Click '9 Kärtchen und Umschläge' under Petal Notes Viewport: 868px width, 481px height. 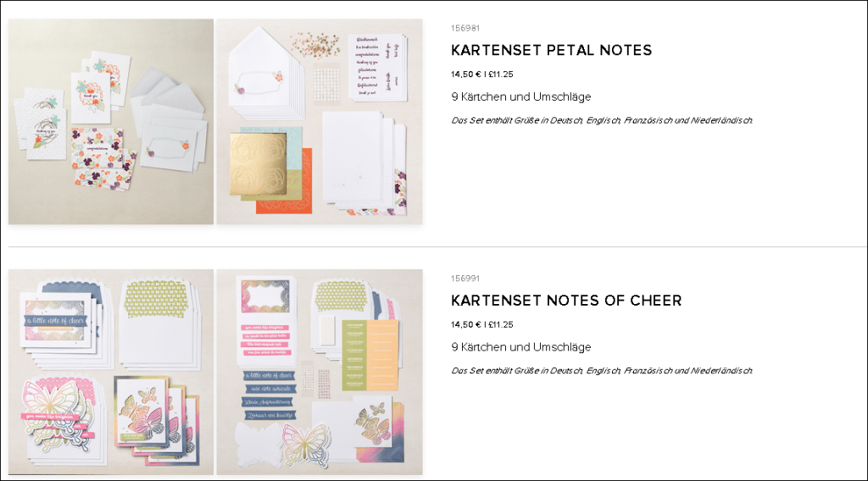point(521,97)
